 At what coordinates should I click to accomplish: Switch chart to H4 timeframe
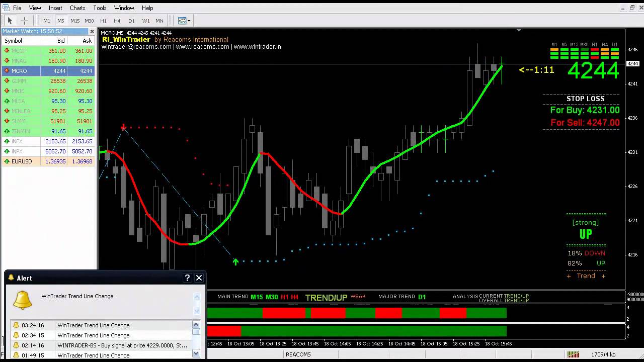[117, 21]
